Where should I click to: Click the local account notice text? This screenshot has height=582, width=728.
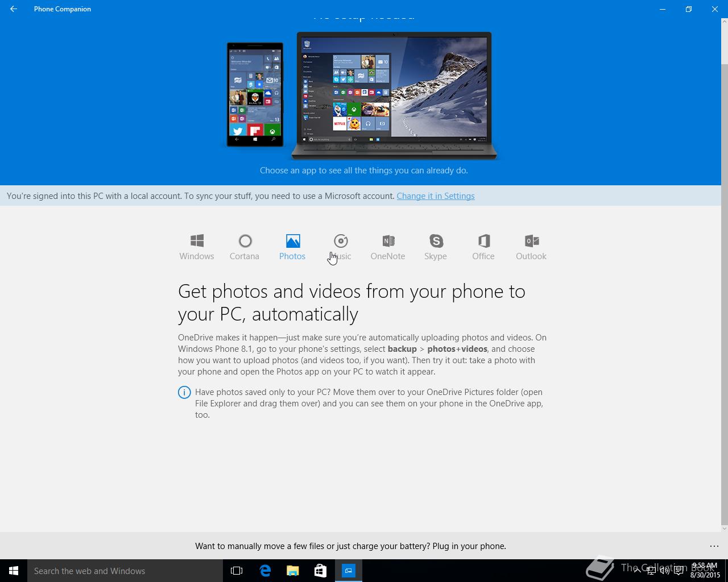201,196
